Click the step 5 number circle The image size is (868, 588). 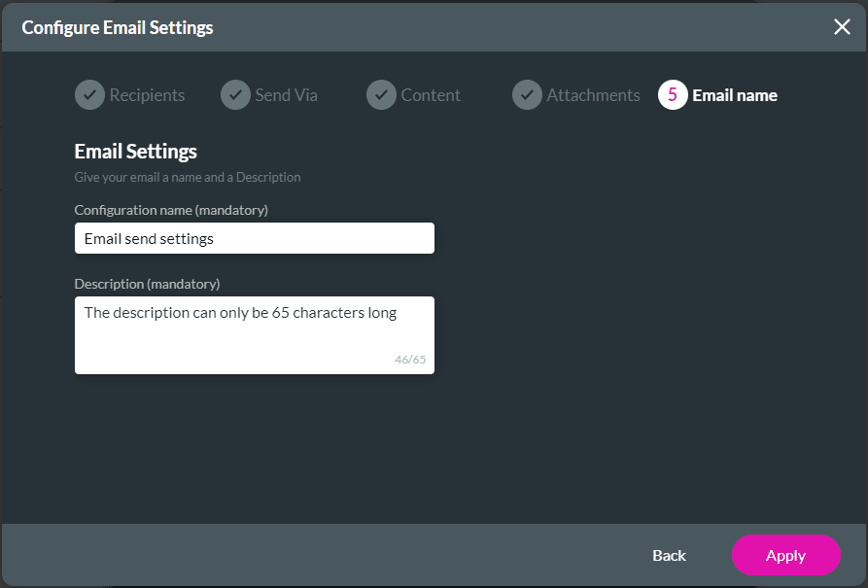[x=673, y=95]
